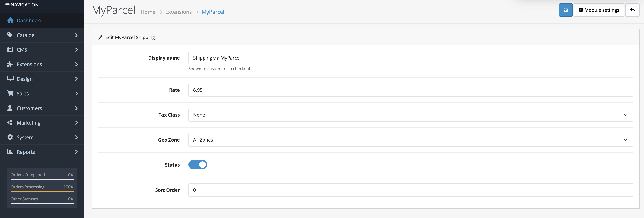The width and height of the screenshot is (644, 218).
Task: Click the Module settings button
Action: pyautogui.click(x=599, y=10)
